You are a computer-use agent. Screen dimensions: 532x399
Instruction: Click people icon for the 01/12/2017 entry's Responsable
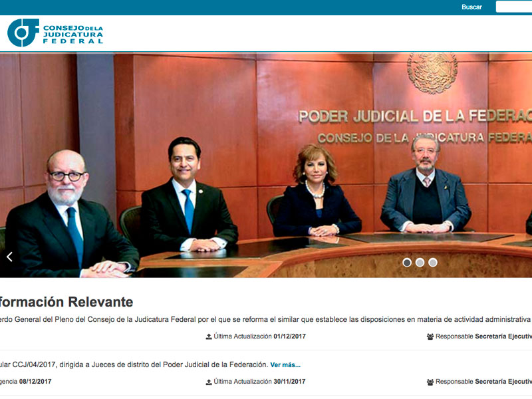[x=430, y=336]
